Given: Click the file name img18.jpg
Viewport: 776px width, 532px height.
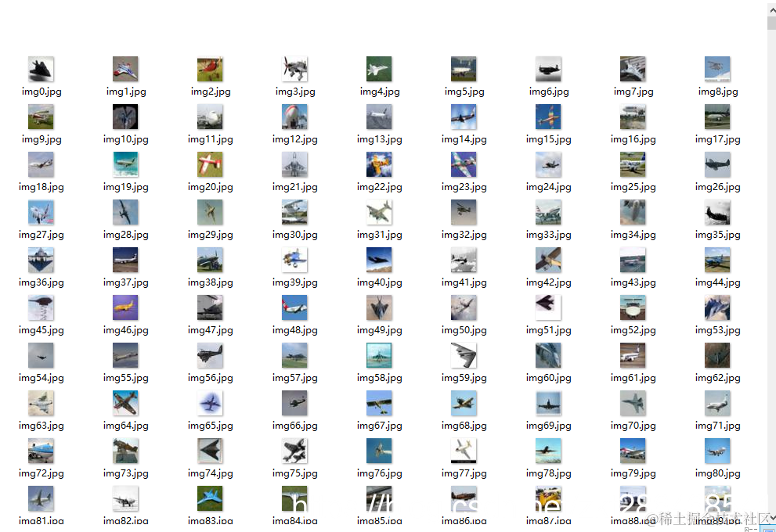Looking at the screenshot, I should (x=42, y=187).
